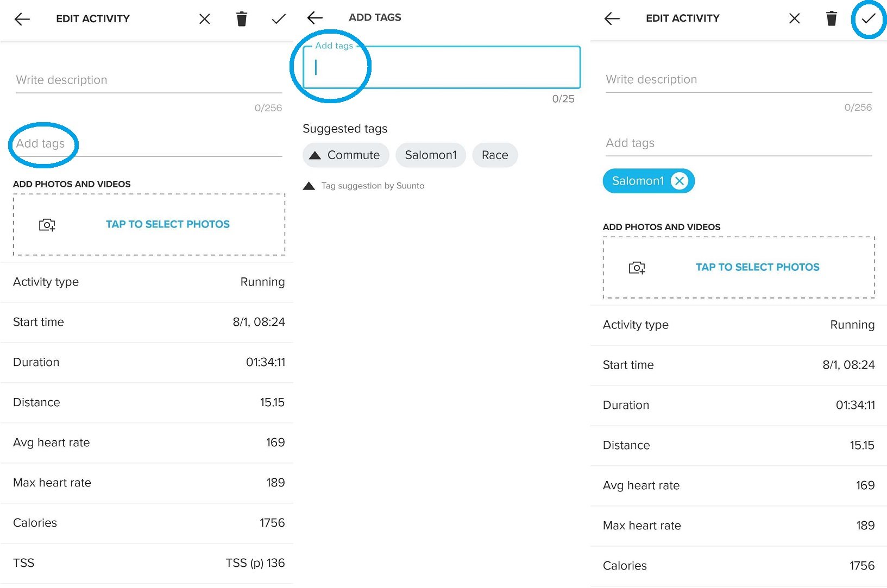Tap back arrow on Add Tags screen

(x=315, y=18)
